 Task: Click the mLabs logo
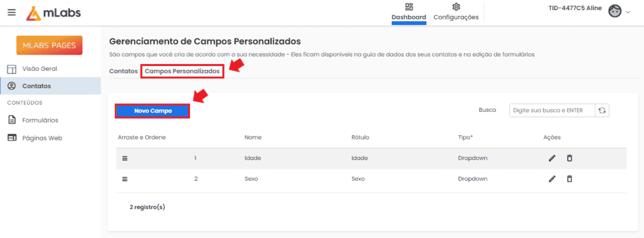53,13
